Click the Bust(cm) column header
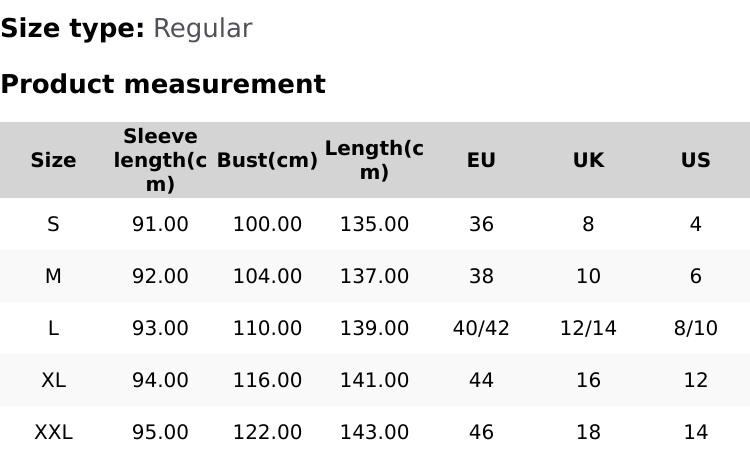Viewport: 750px width, 458px height. [x=267, y=160]
